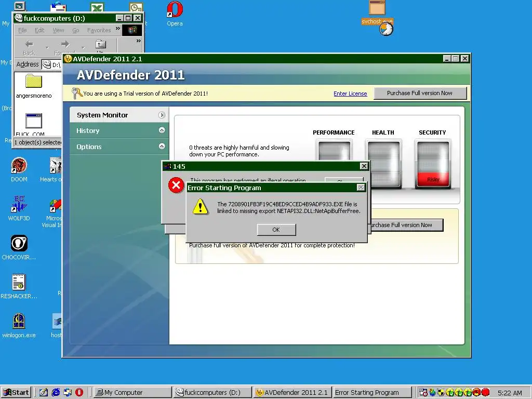
Task: Click the key icon in trial banner
Action: (77, 93)
